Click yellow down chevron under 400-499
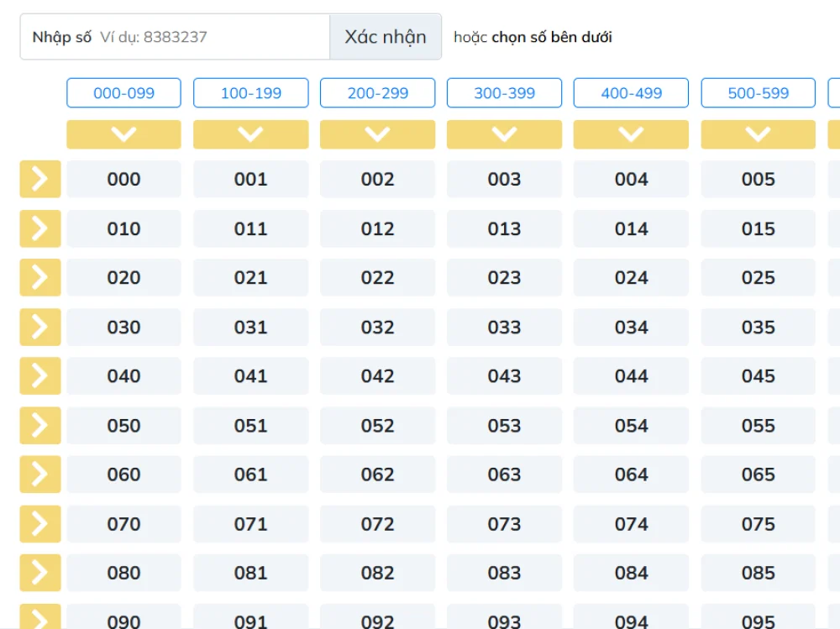This screenshot has width=840, height=629. click(x=631, y=134)
